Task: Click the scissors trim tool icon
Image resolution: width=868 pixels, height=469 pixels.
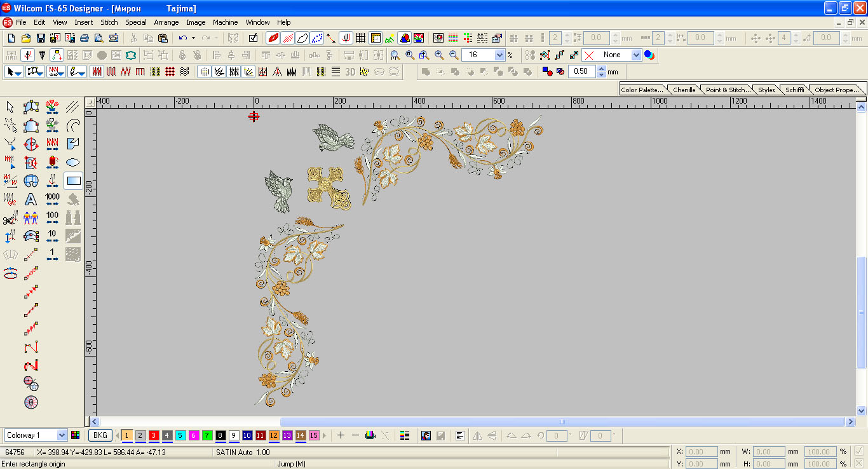Action: coord(10,219)
